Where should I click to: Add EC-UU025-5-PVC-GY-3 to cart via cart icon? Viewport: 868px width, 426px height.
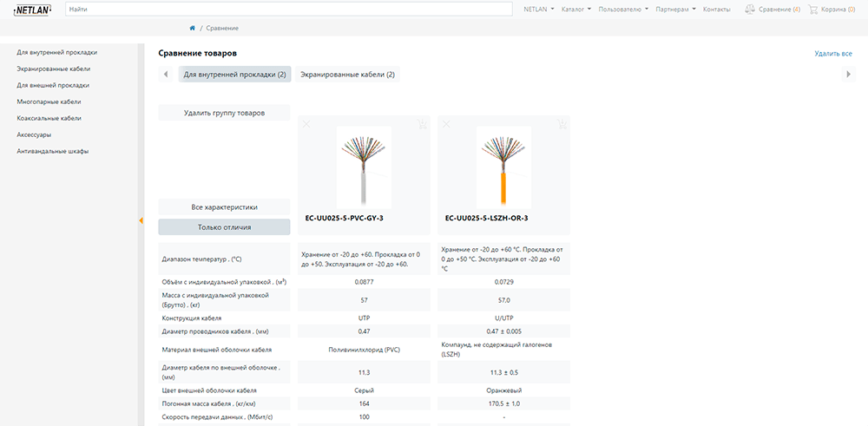click(422, 124)
